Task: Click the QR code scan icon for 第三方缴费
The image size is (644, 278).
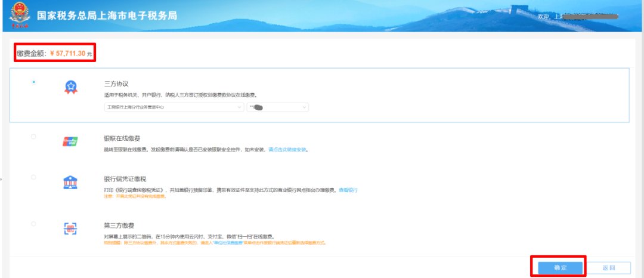Action: coord(70,228)
